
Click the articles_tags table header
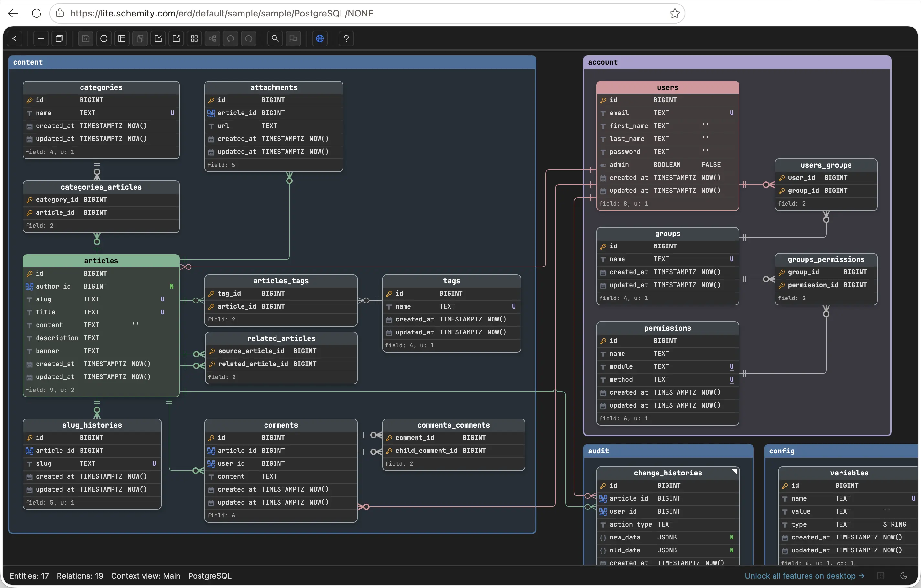[281, 281]
